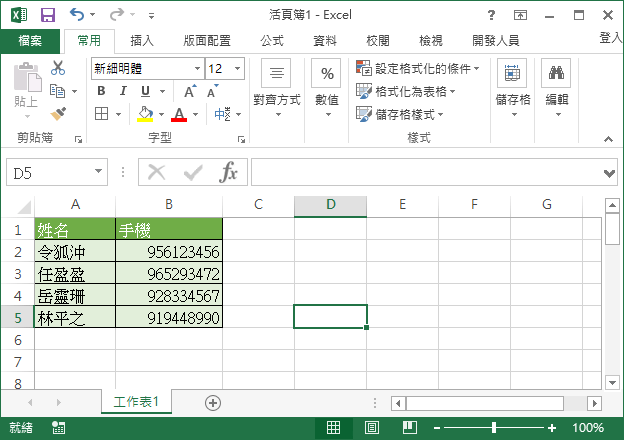624x440 pixels.
Task: Click the macro record icon in status bar
Action: (x=58, y=428)
